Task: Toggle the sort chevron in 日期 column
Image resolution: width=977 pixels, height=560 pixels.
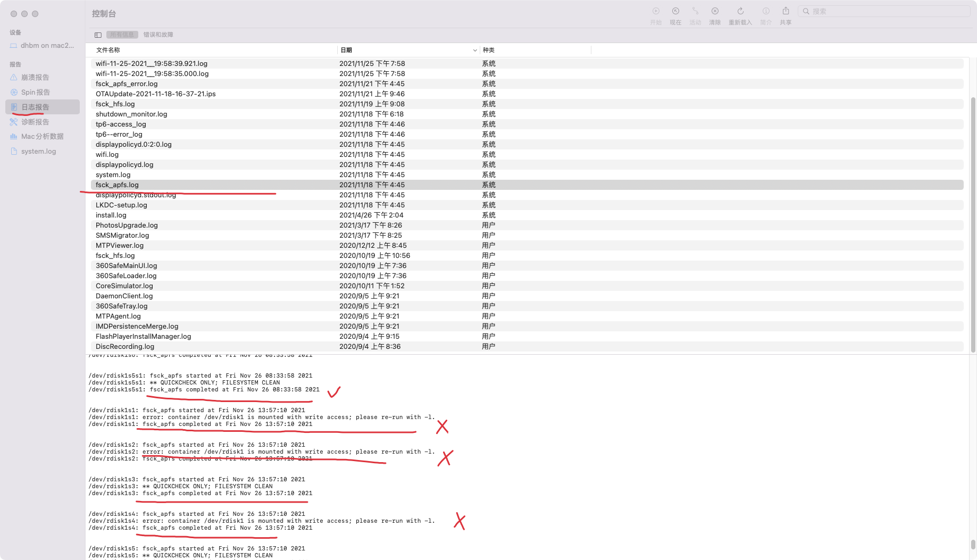Action: tap(475, 51)
